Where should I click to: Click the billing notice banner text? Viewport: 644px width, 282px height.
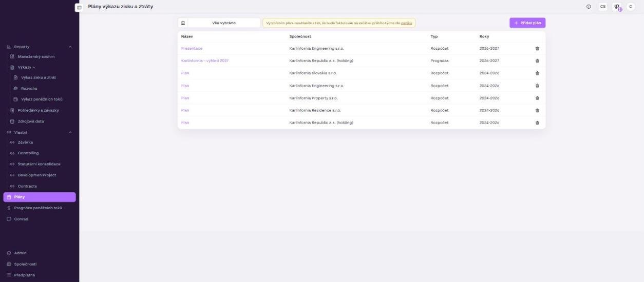click(339, 23)
